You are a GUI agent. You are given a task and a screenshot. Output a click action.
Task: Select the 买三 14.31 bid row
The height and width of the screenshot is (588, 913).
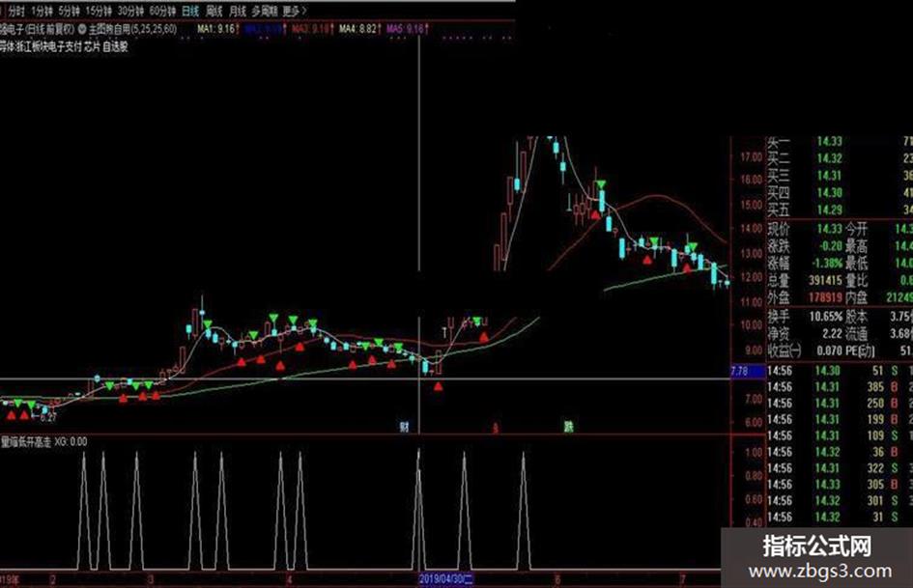[839, 175]
